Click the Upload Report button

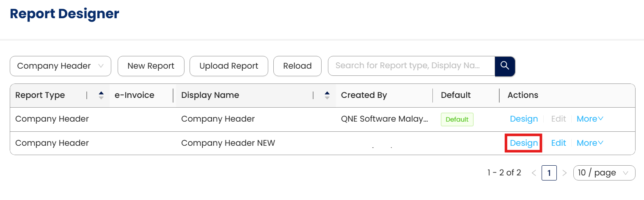pyautogui.click(x=228, y=66)
